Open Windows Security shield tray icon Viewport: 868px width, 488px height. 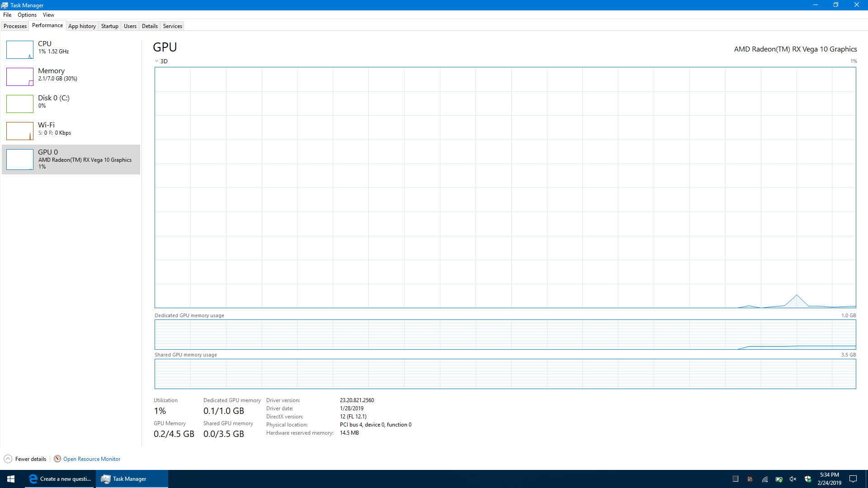808,479
